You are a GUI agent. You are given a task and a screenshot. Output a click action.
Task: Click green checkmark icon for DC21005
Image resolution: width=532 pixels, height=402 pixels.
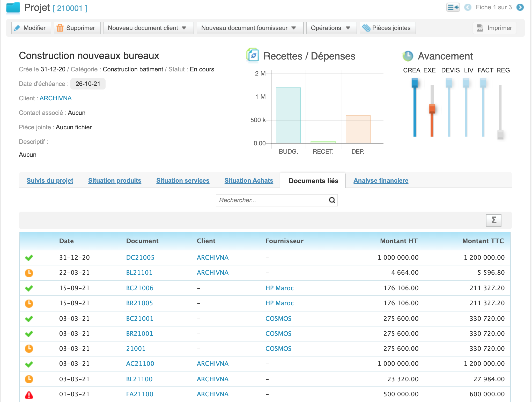(29, 258)
